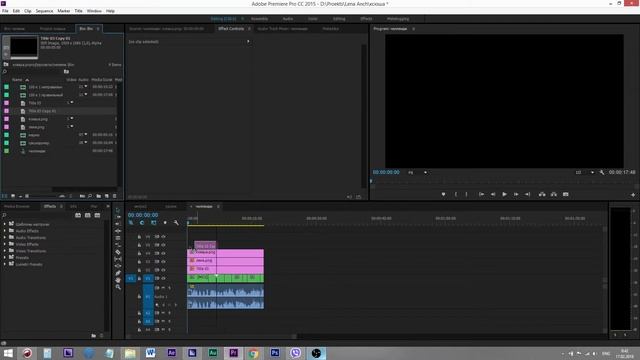Select the Selection tool in Tools panel
The height and width of the screenshot is (360, 640).
pos(118,210)
